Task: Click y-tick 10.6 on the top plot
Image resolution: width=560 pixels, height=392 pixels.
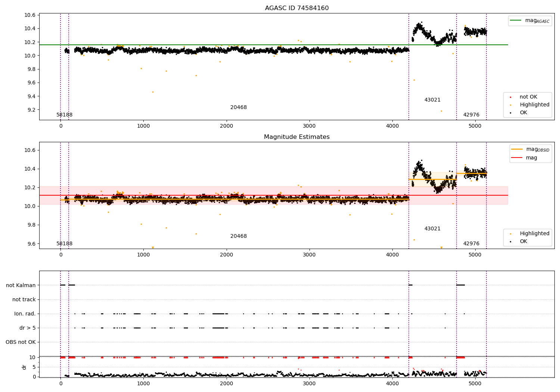Action: pyautogui.click(x=29, y=15)
